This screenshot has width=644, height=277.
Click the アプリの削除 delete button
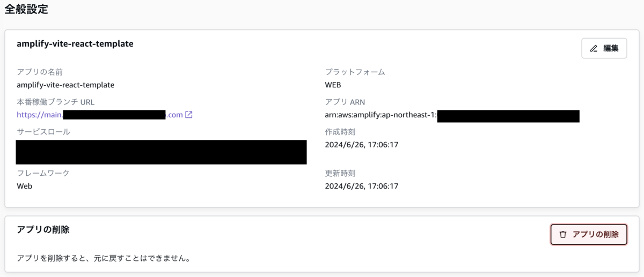589,234
